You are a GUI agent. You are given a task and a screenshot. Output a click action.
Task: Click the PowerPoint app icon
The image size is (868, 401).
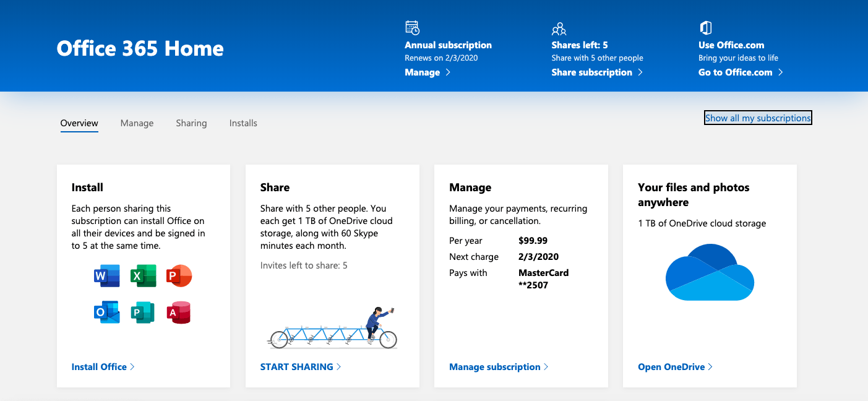[x=179, y=275]
